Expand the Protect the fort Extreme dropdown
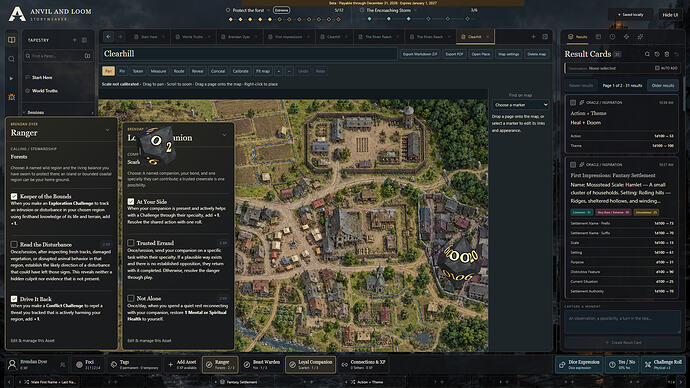The image size is (690, 388). (x=281, y=10)
